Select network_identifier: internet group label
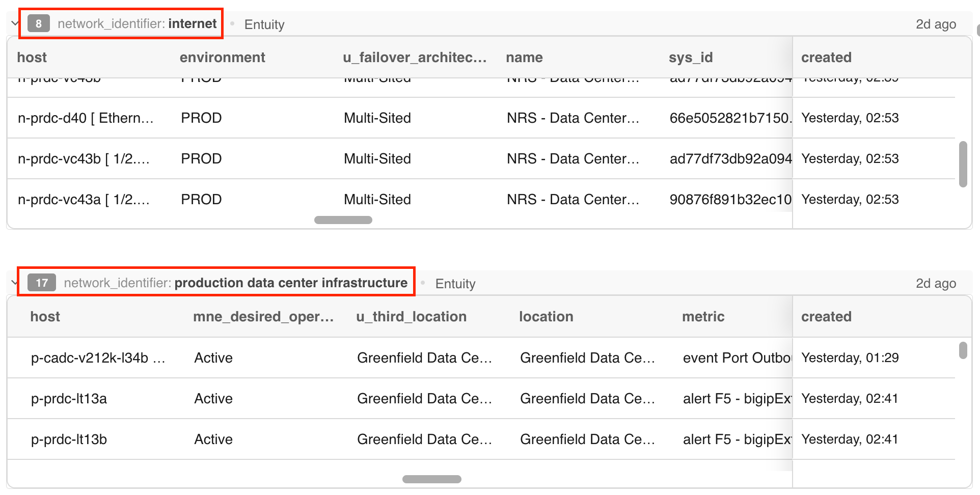 tap(137, 23)
